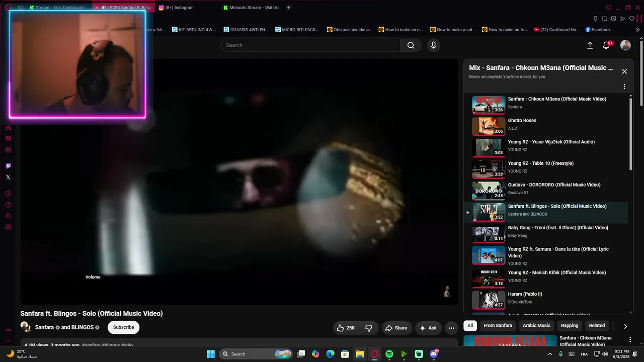Open the YouTube account avatar menu
Image resolution: width=644 pixels, height=362 pixels.
pyautogui.click(x=625, y=45)
